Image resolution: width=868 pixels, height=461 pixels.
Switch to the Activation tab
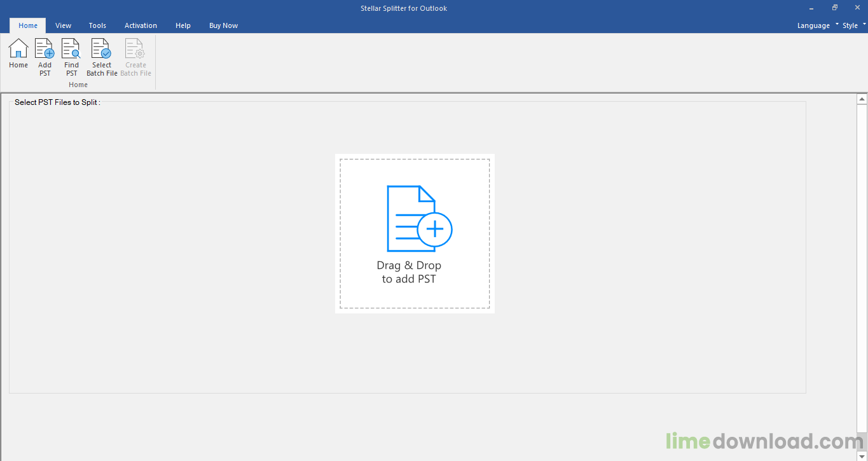click(141, 25)
